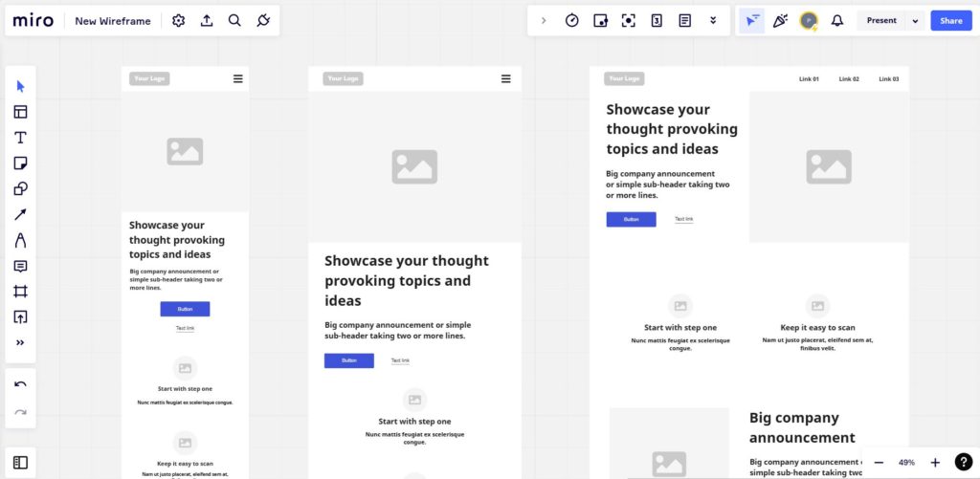
Task: Zoom in with the plus button
Action: (935, 463)
